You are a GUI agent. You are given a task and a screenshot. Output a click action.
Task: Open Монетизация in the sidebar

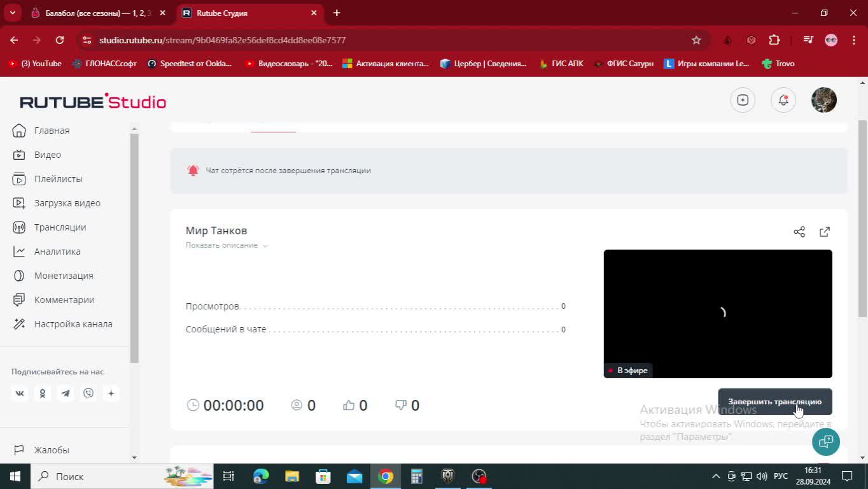pyautogui.click(x=64, y=276)
